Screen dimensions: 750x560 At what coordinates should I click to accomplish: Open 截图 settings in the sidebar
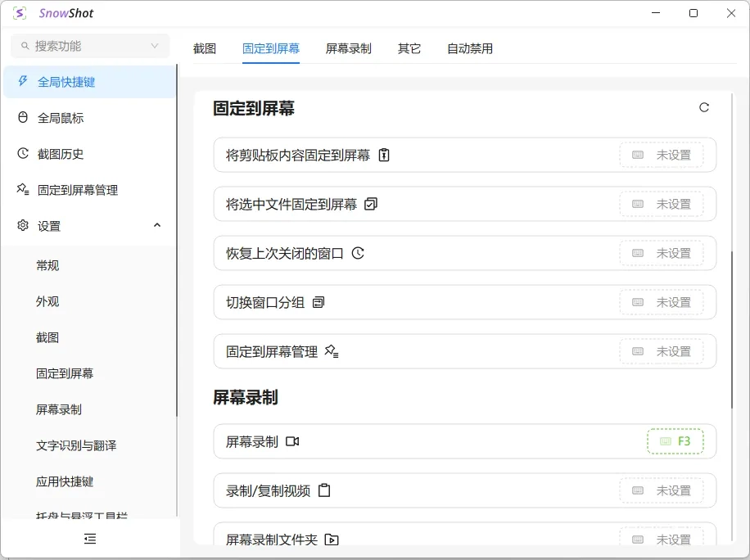click(90, 337)
